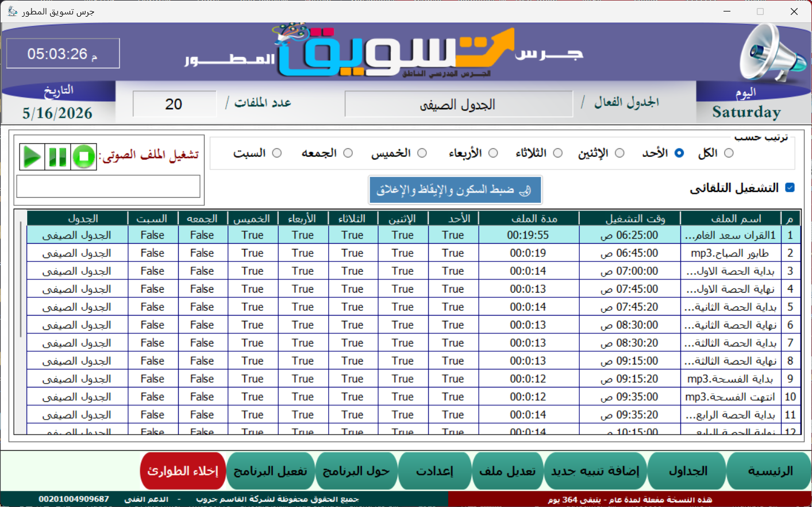Close the جرس تسويق المطور window
This screenshot has width=812, height=507.
click(794, 11)
